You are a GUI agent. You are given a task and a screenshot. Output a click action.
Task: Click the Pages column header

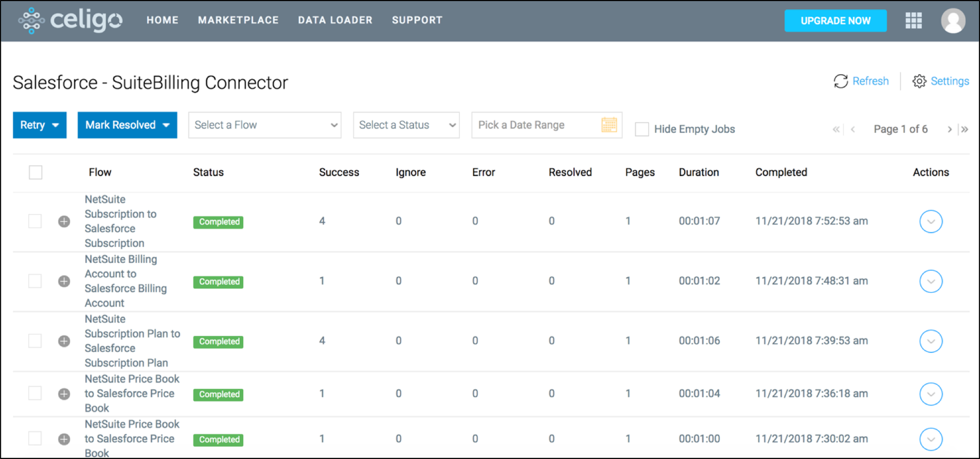(x=640, y=172)
